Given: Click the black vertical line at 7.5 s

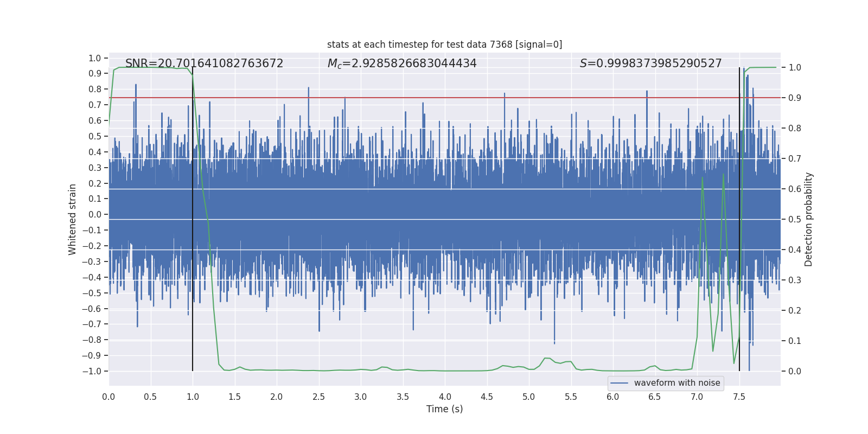Looking at the screenshot, I should coord(739,219).
